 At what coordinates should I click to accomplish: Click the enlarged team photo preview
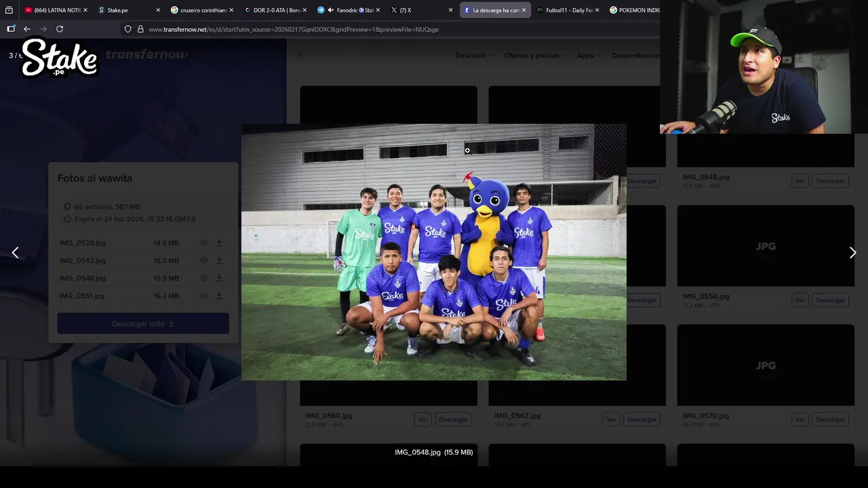434,252
